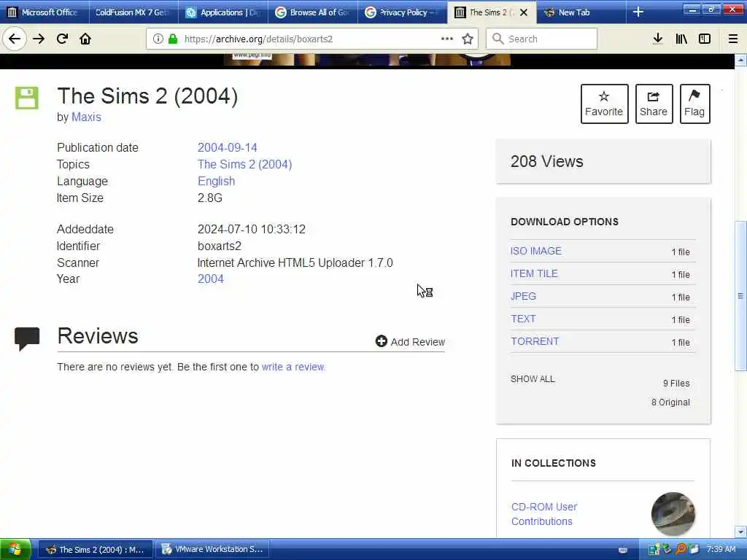
Task: Click the 7:39 AM taskbar clock
Action: click(721, 550)
